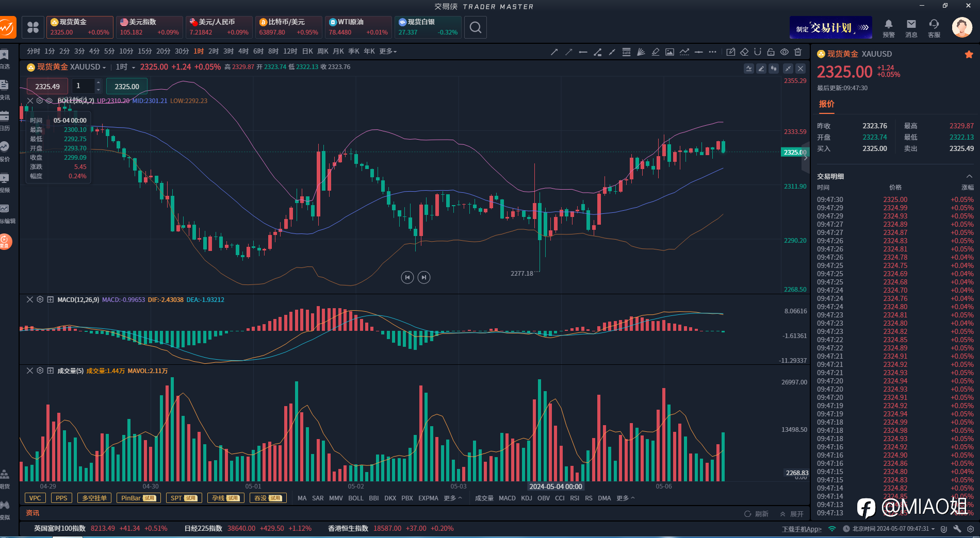Enable the VPC indicator button
The image size is (980, 538).
(x=35, y=498)
